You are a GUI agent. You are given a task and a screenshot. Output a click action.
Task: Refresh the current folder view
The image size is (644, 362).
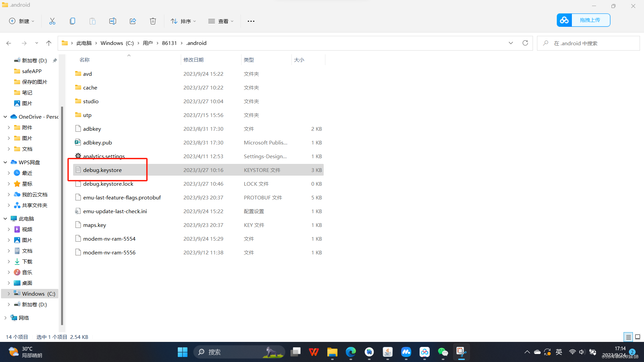(x=525, y=43)
